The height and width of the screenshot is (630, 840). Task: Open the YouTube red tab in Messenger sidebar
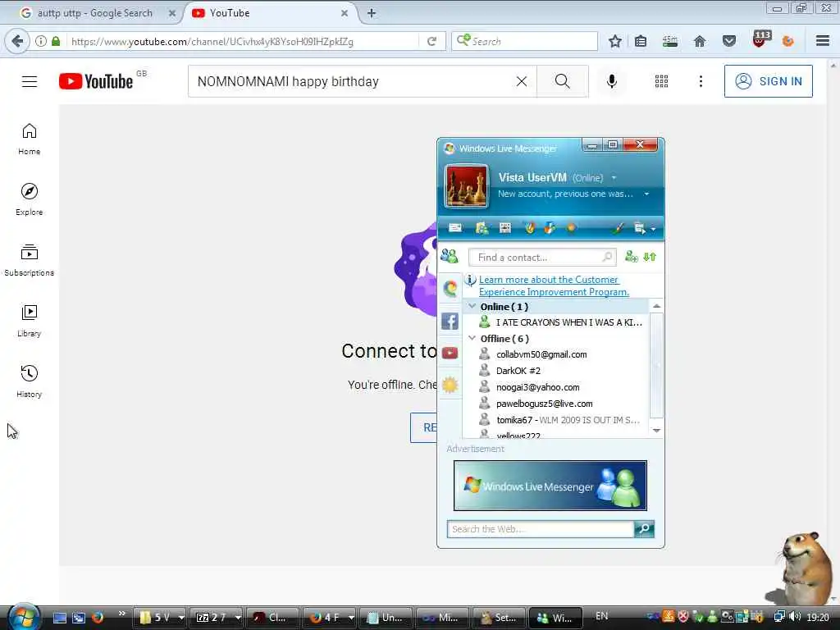450,353
